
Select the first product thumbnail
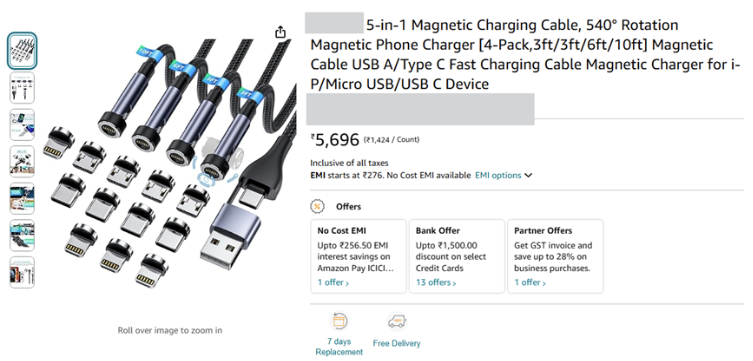click(x=22, y=51)
